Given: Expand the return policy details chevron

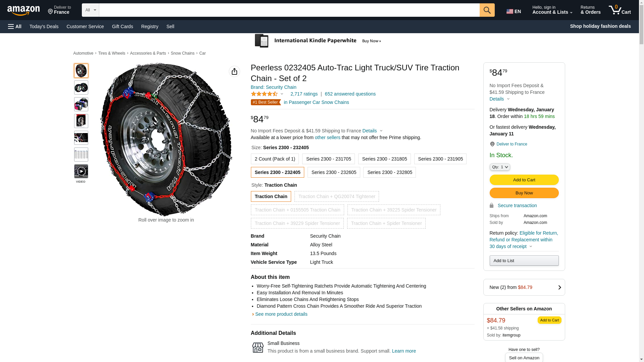Looking at the screenshot, I should click(531, 246).
